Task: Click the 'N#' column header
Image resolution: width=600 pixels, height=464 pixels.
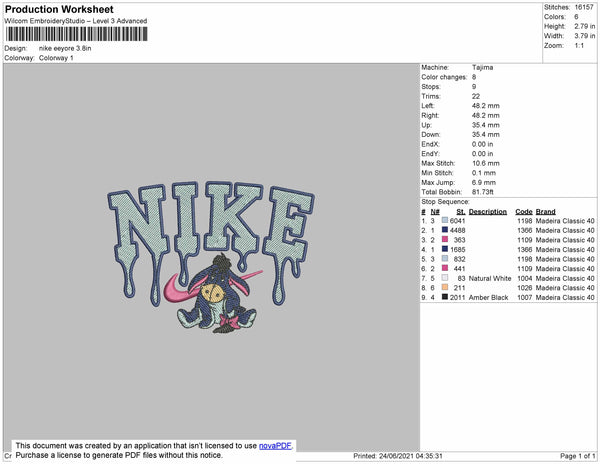Action: (435, 212)
